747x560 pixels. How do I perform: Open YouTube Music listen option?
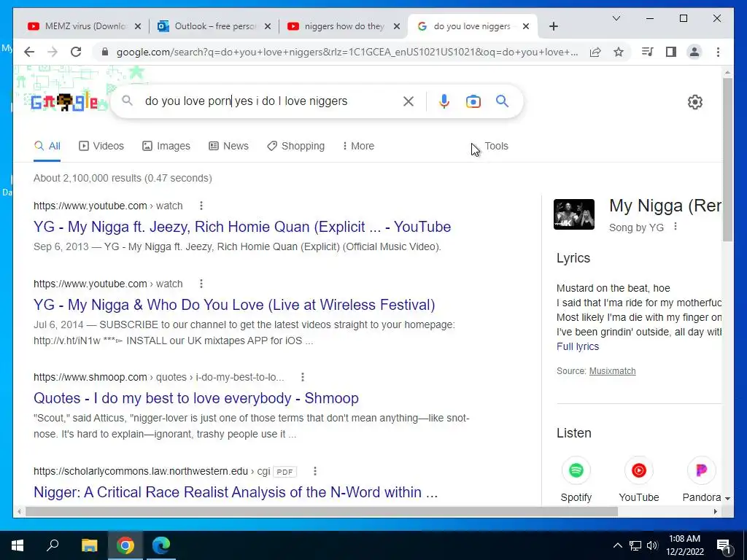pyautogui.click(x=639, y=480)
